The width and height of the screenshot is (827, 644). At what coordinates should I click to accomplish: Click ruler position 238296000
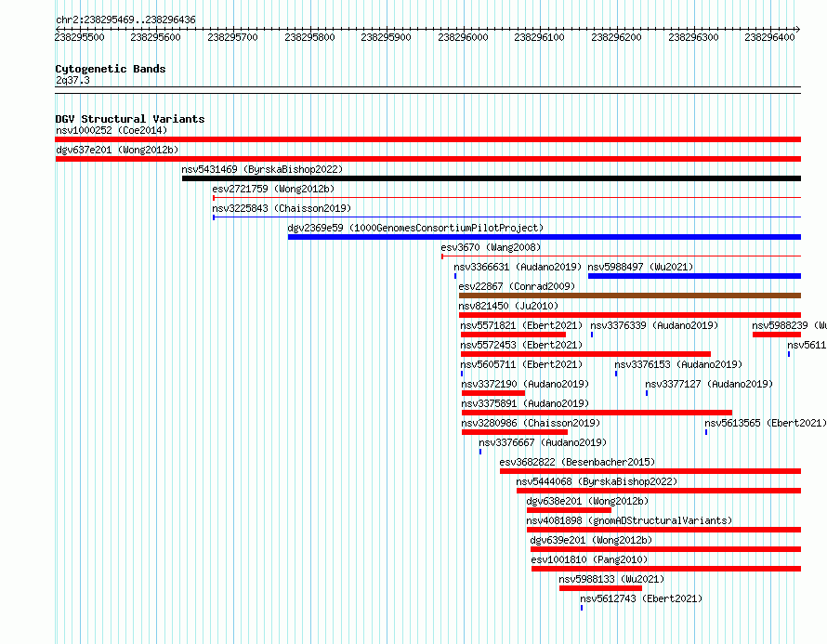click(463, 37)
